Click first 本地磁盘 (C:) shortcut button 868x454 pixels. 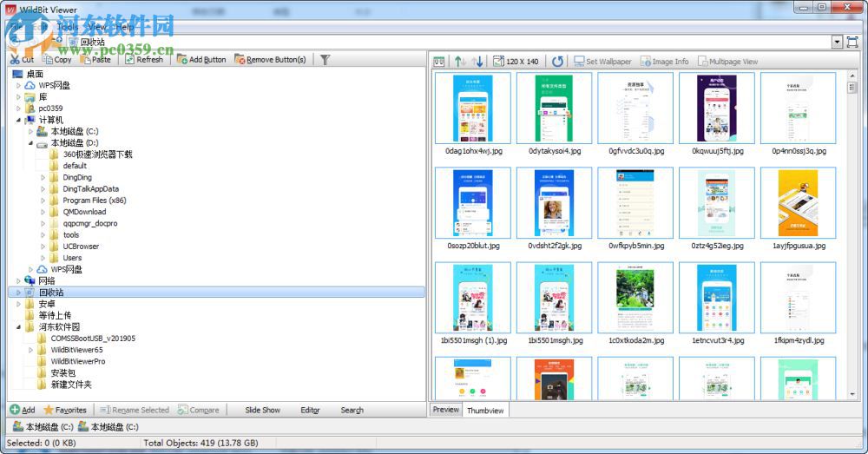[43, 427]
